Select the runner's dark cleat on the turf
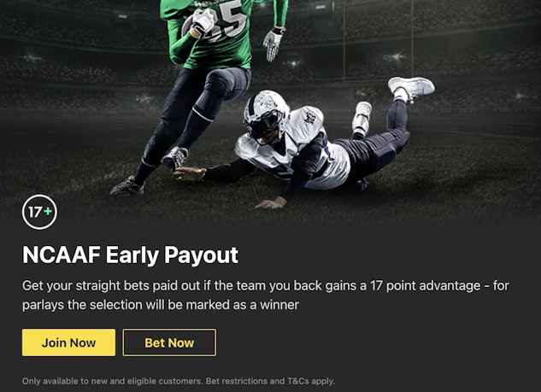Viewport: 541px width, 392px height. (x=127, y=187)
